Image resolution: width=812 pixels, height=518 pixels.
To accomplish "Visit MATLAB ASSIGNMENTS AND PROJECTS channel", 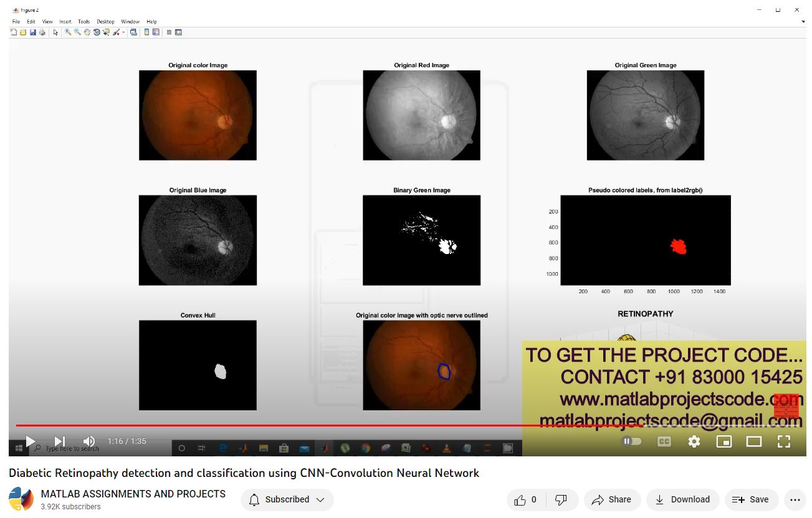I will (x=133, y=494).
